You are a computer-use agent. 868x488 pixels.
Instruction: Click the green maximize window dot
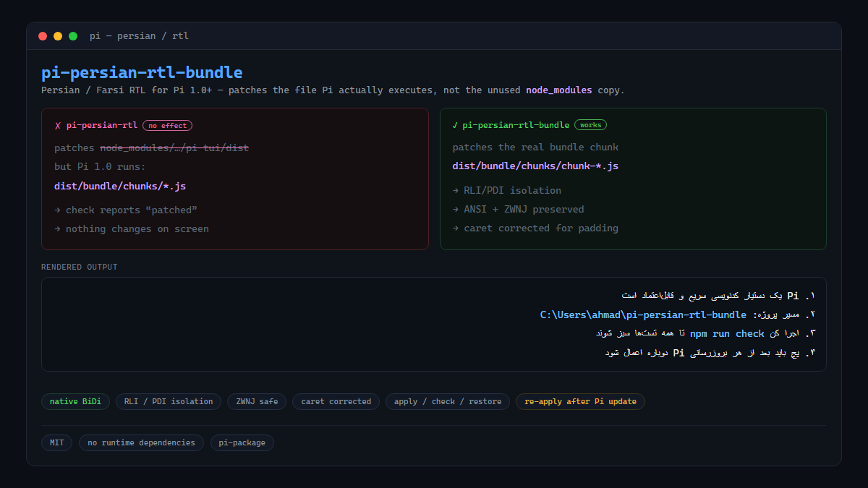pos(73,36)
